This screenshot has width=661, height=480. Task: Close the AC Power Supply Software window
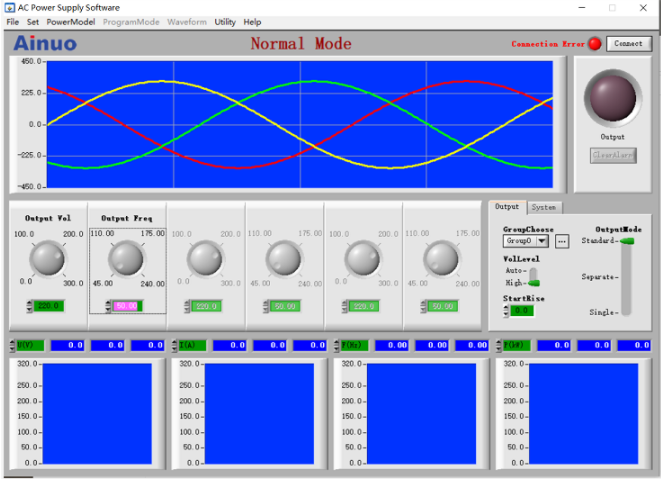(643, 8)
